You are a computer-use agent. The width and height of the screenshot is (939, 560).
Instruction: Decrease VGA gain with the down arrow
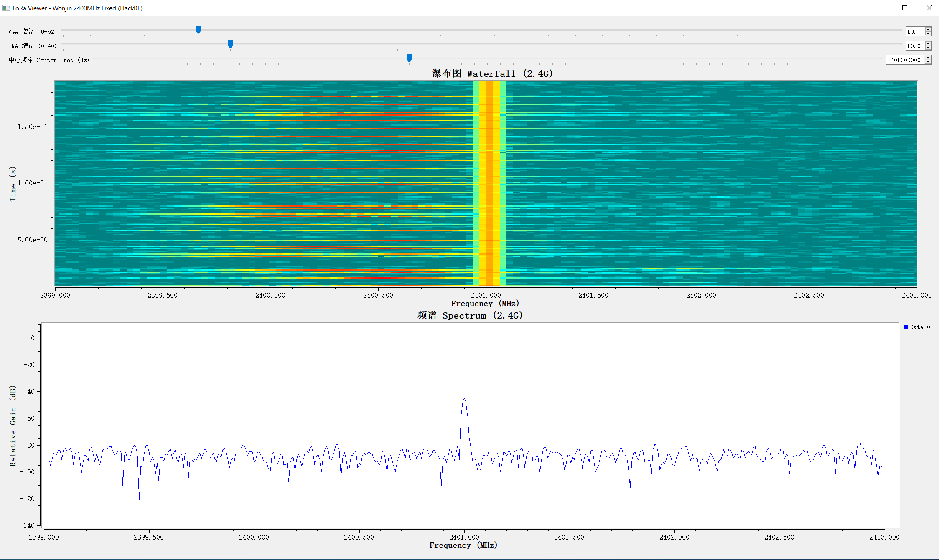[x=928, y=34]
